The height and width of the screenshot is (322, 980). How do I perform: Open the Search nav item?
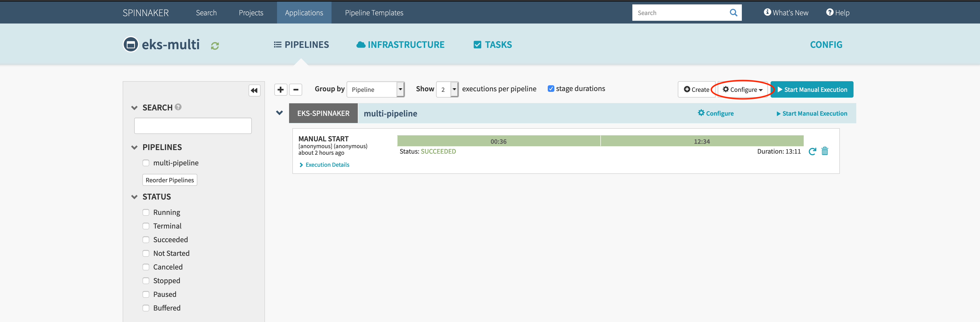click(206, 13)
